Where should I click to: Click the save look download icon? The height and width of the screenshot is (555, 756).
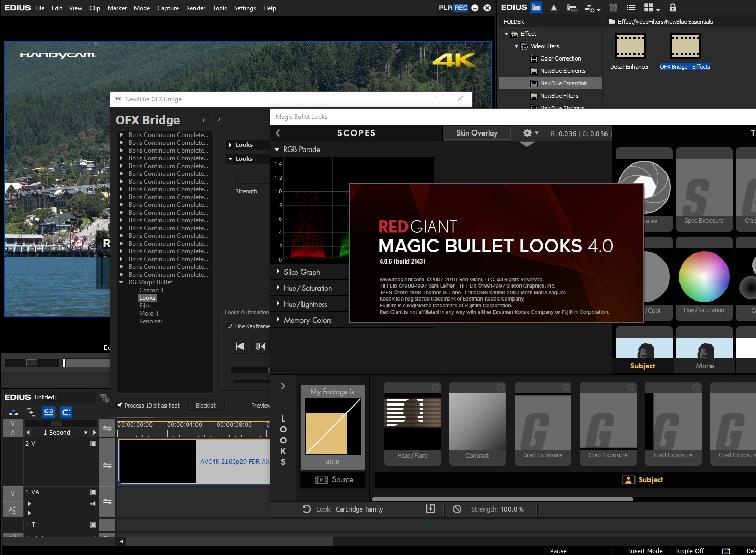coord(430,509)
